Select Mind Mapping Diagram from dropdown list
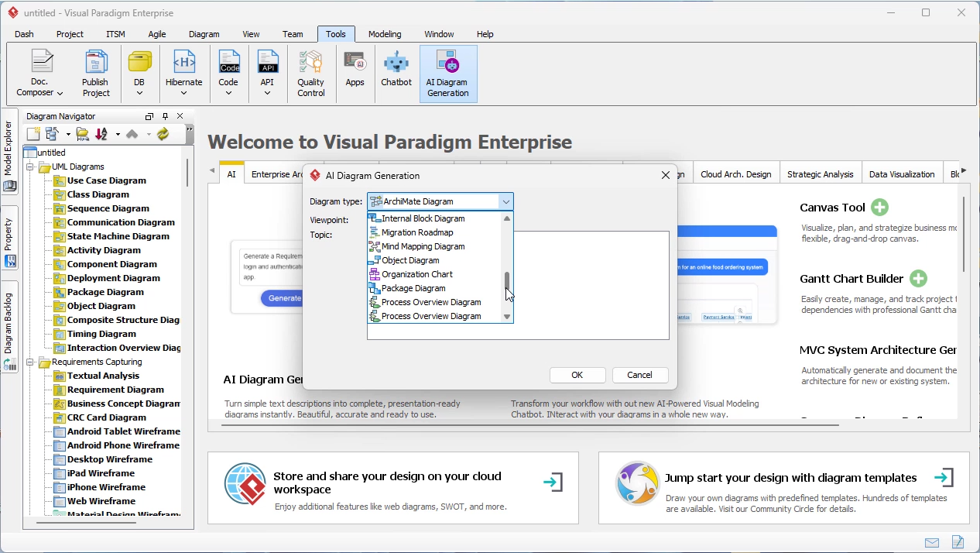Screen dimensions: 980x553 [423, 246]
